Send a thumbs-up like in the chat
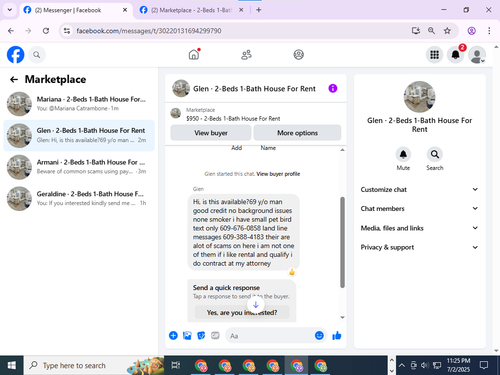The image size is (500, 375). [x=337, y=335]
